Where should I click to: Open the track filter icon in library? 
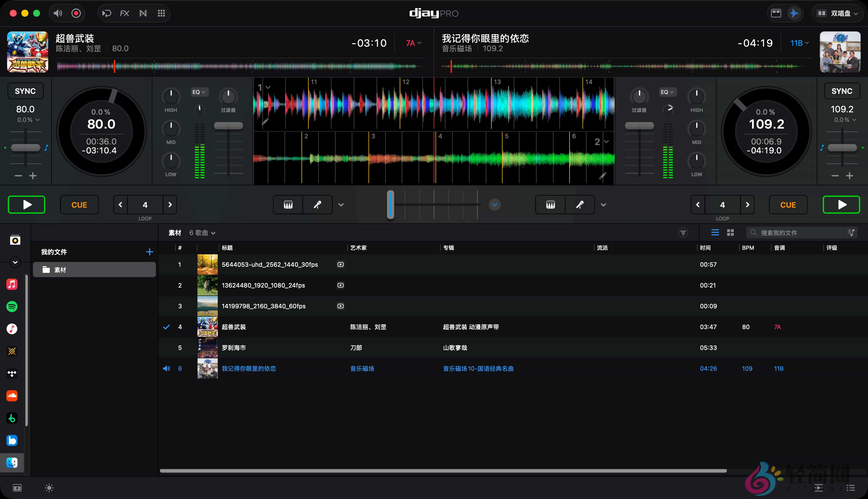[683, 233]
